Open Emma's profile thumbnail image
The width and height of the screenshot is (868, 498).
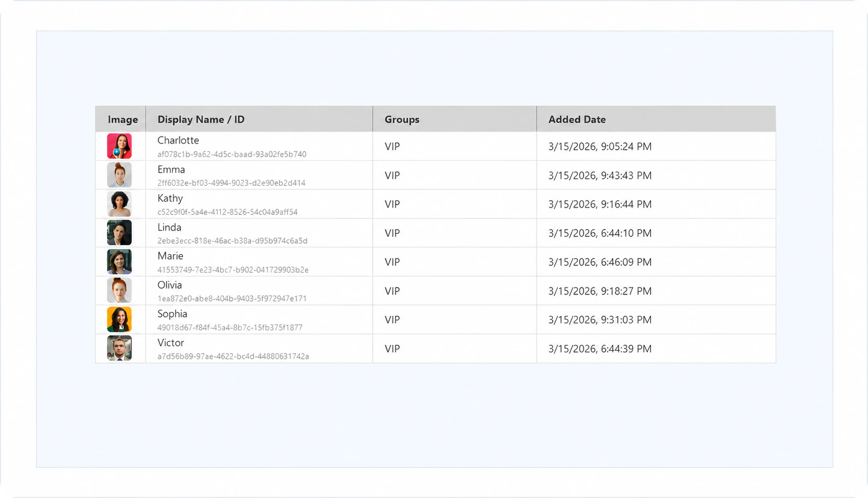tap(120, 175)
